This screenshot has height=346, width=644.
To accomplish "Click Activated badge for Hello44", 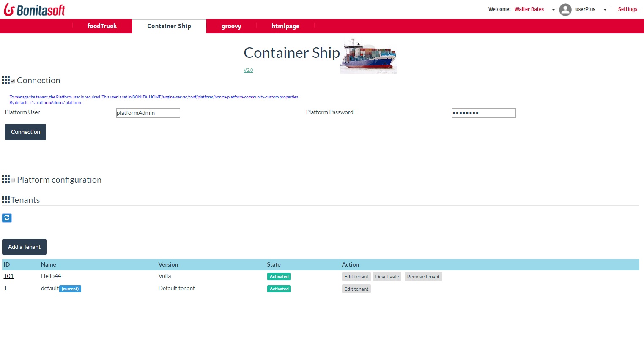I will [x=279, y=277].
